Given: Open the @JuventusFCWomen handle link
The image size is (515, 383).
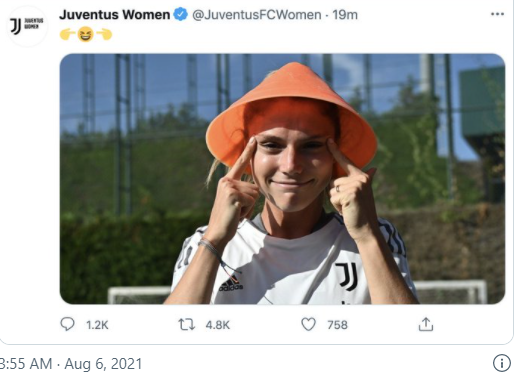Looking at the screenshot, I should pos(257,15).
